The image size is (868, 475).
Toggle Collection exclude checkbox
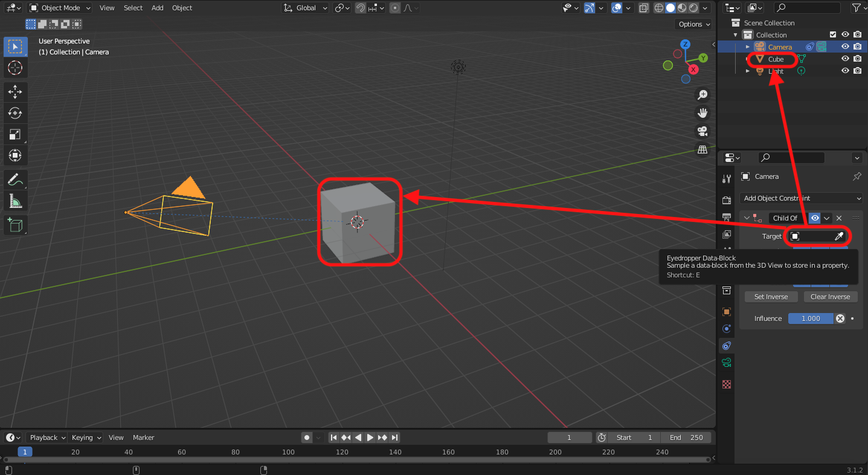click(834, 35)
